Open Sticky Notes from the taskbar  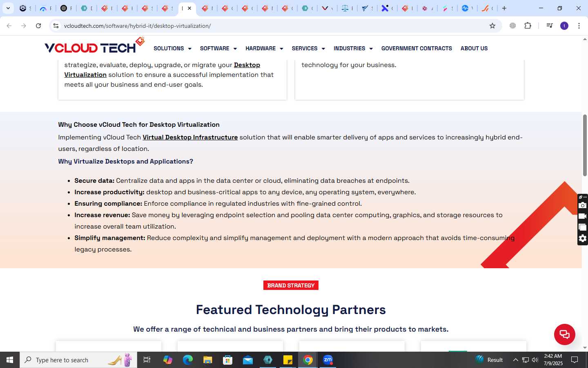[x=288, y=360]
